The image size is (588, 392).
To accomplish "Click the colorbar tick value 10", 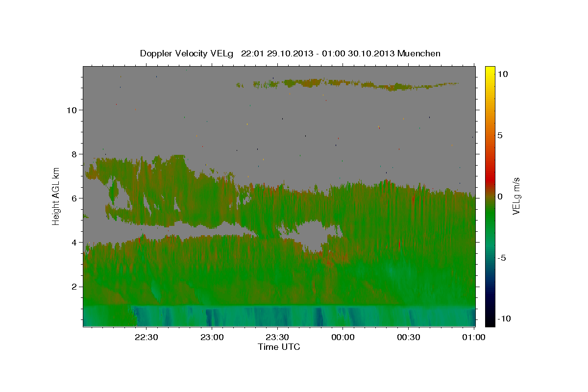I will pos(502,73).
